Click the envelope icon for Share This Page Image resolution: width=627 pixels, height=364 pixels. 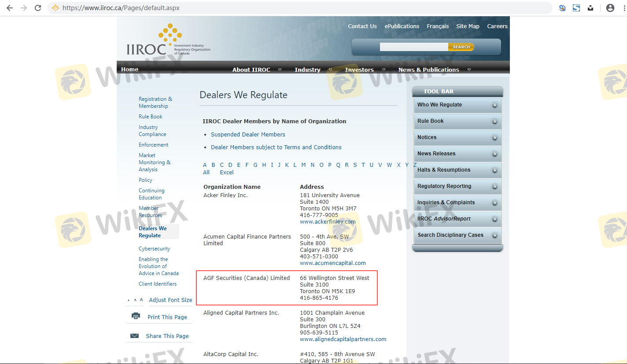coord(135,336)
